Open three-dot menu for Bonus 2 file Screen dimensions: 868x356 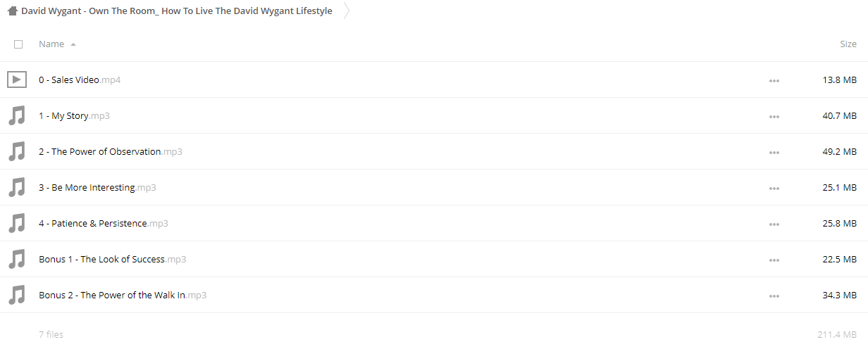click(x=774, y=295)
